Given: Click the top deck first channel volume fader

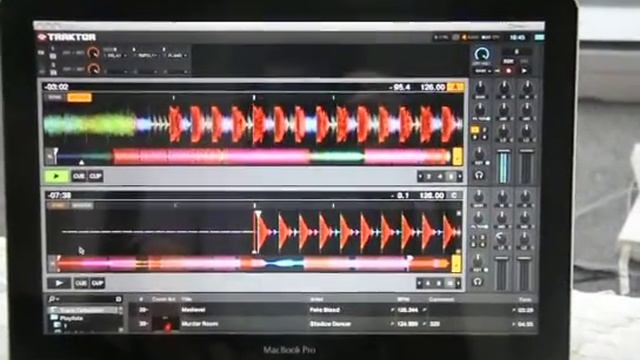Looking at the screenshot, I should pyautogui.click(x=504, y=167).
